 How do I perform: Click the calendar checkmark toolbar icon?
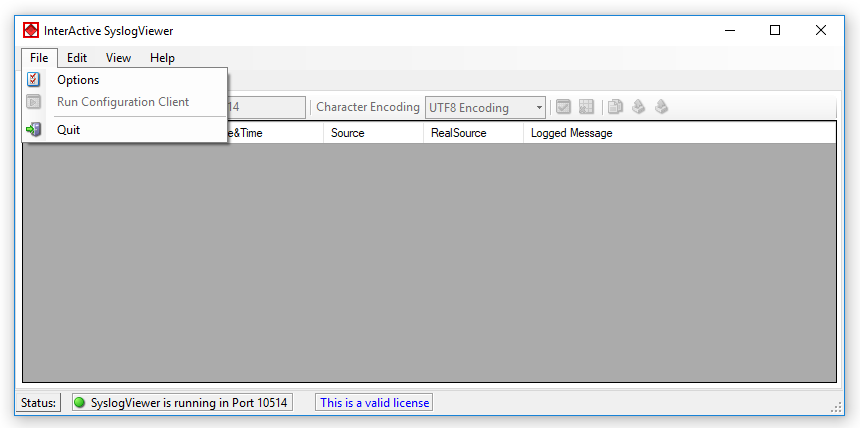tap(564, 107)
